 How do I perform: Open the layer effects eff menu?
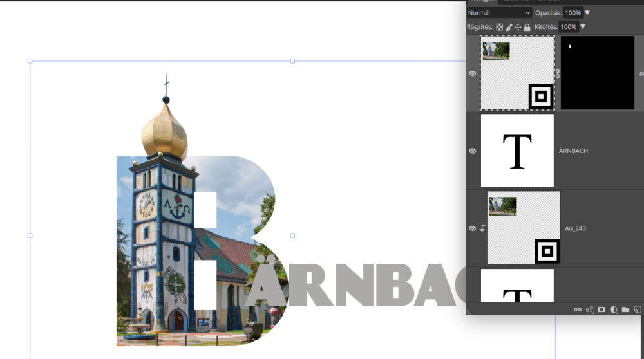click(x=590, y=309)
